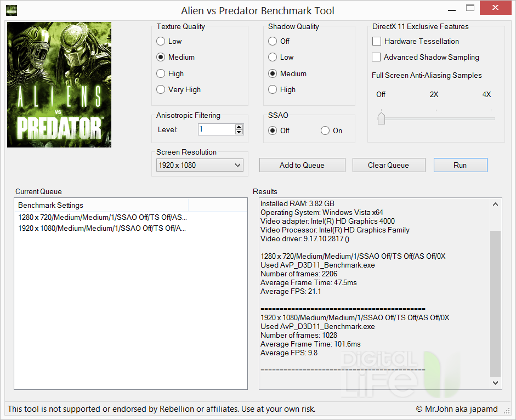Screen dimensions: 516x420
Task: Click Benchmark Settings column header
Action: pyautogui.click(x=101, y=205)
